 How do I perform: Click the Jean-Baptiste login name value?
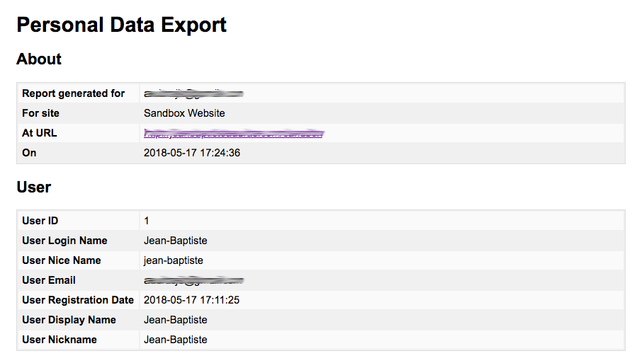tap(176, 241)
